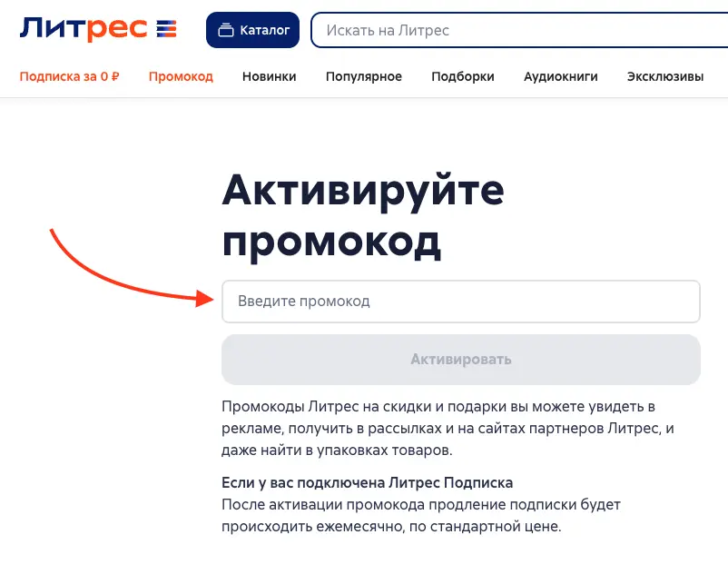Click the paragraph starting with Промокоды Литрес на скидки
This screenshot has height=584, width=728.
[448, 427]
